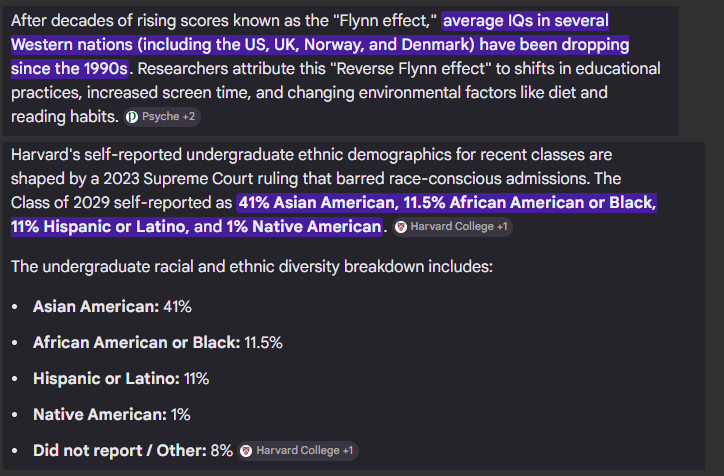This screenshot has width=724, height=476.
Task: Click the Psyche source icon
Action: [132, 117]
